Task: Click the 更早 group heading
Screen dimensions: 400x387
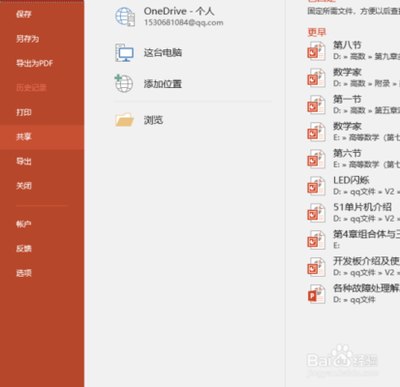Action: 317,32
